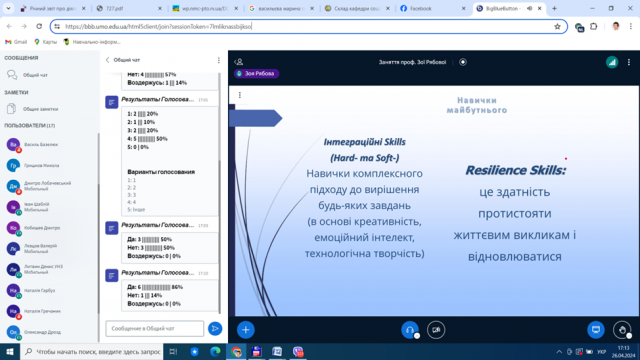The width and height of the screenshot is (640, 360).
Task: Open the Viber taskbar icon
Action: [x=298, y=351]
